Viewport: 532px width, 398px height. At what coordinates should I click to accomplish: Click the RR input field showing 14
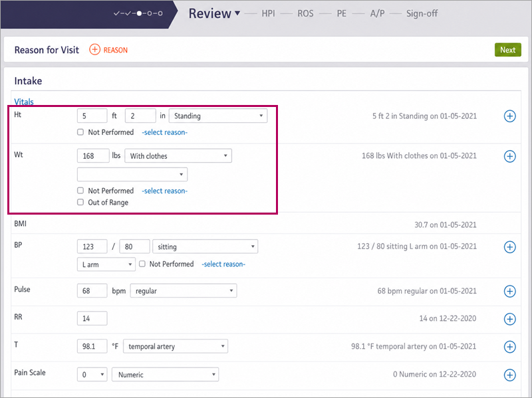pos(92,318)
